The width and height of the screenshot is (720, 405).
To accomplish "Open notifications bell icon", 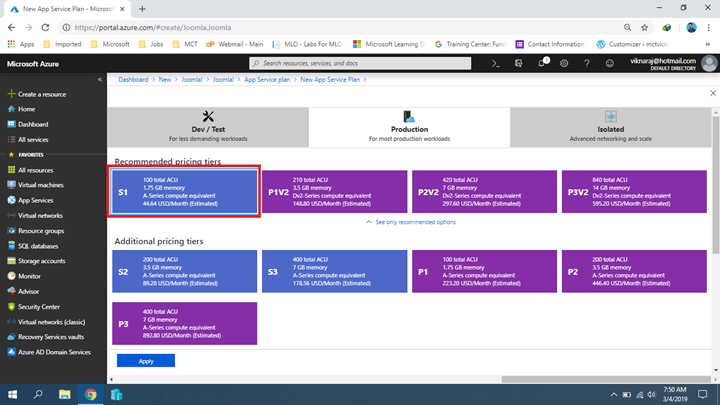I will [542, 63].
